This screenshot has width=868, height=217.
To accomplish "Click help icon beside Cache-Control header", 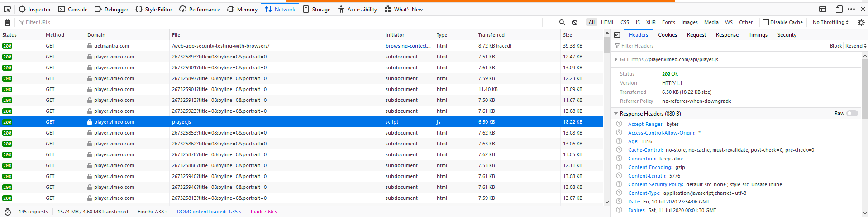I will point(619,150).
